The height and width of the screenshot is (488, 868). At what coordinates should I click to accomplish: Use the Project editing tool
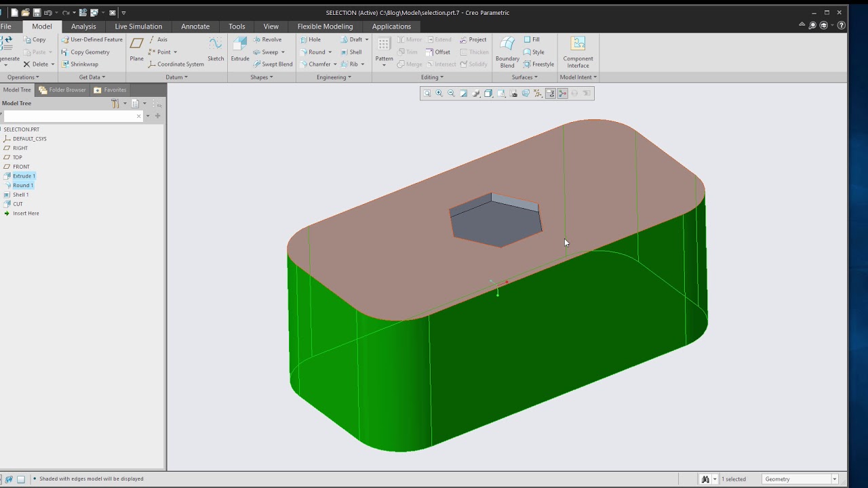click(x=473, y=39)
